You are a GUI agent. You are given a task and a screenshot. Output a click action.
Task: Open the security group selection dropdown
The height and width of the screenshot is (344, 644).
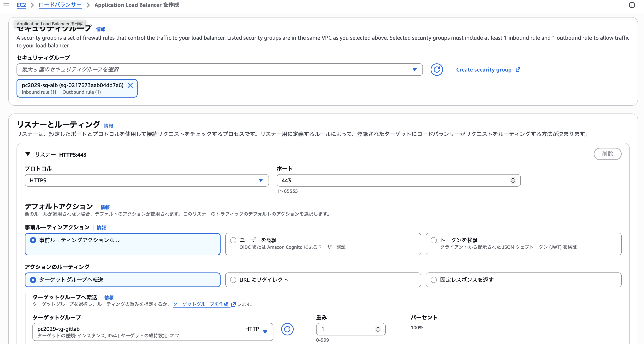[220, 70]
